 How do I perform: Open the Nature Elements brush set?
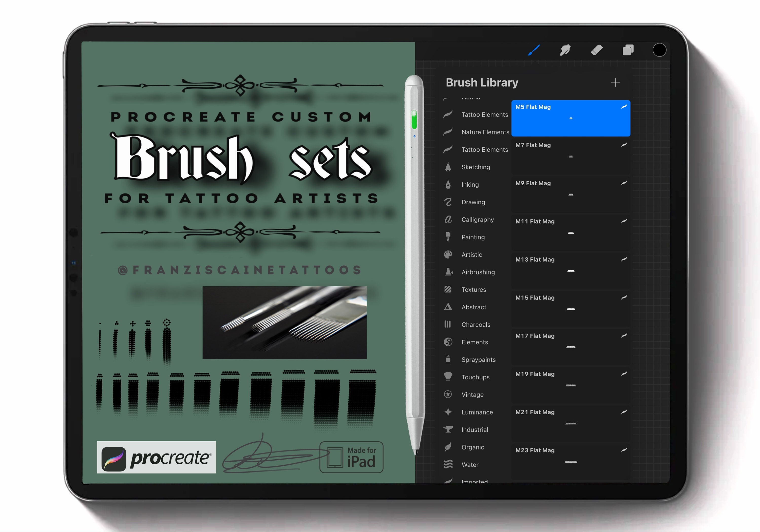coord(476,132)
